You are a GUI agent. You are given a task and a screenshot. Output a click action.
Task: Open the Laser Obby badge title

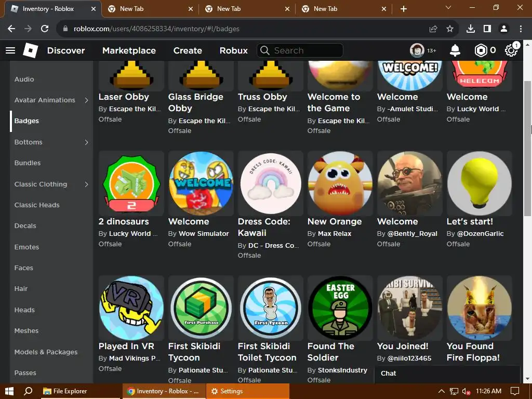coord(124,97)
